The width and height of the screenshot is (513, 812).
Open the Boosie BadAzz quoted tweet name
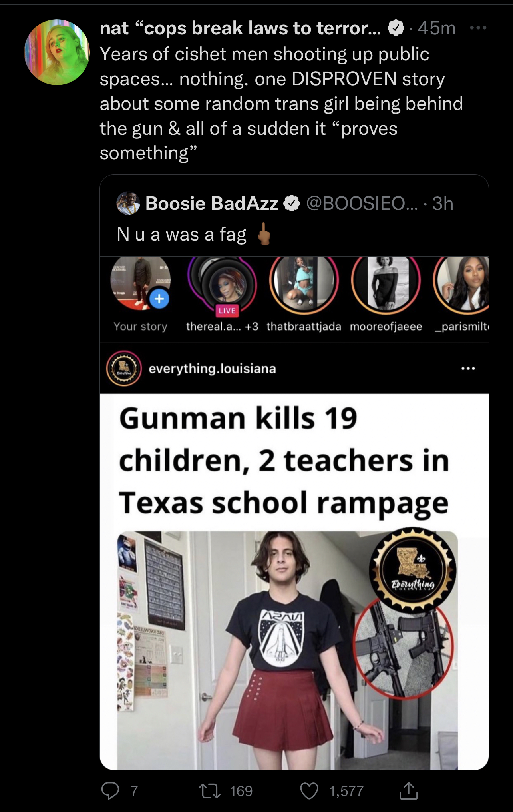pyautogui.click(x=212, y=203)
